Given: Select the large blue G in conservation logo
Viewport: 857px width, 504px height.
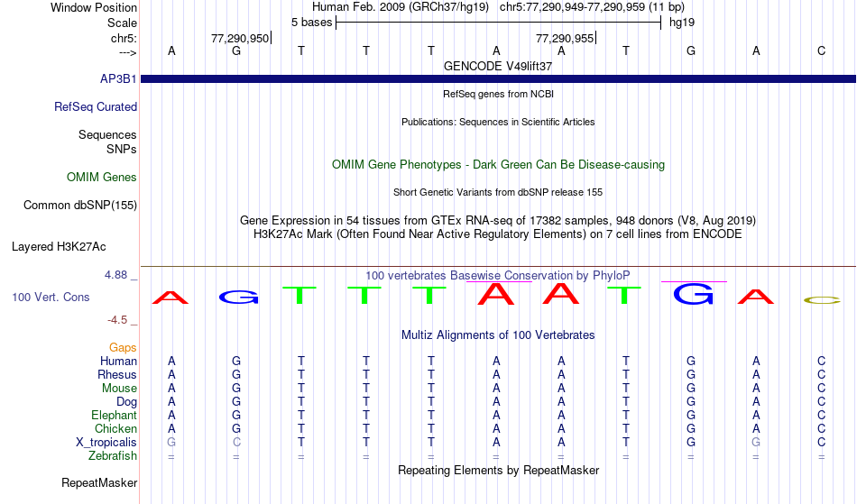Looking at the screenshot, I should 694,294.
